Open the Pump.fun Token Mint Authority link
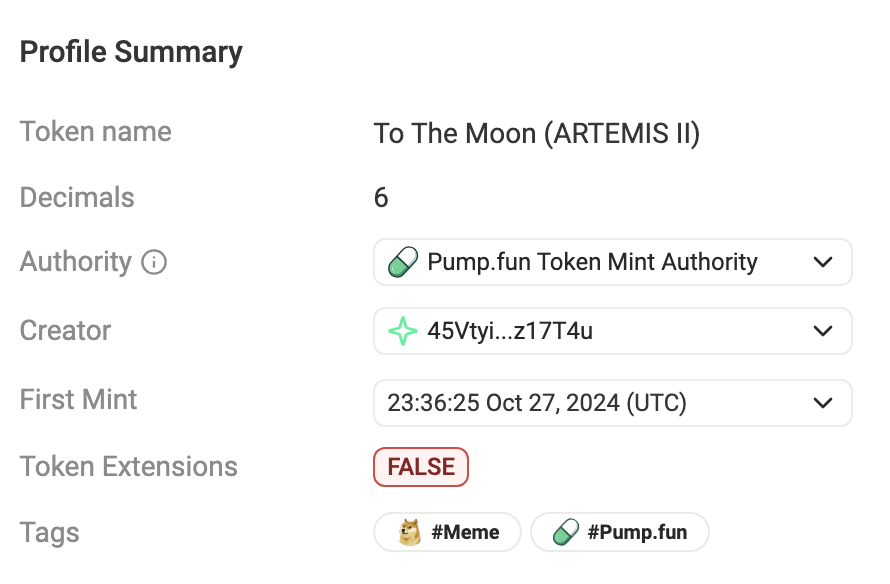Viewport: 890px width, 584px height. coord(592,263)
